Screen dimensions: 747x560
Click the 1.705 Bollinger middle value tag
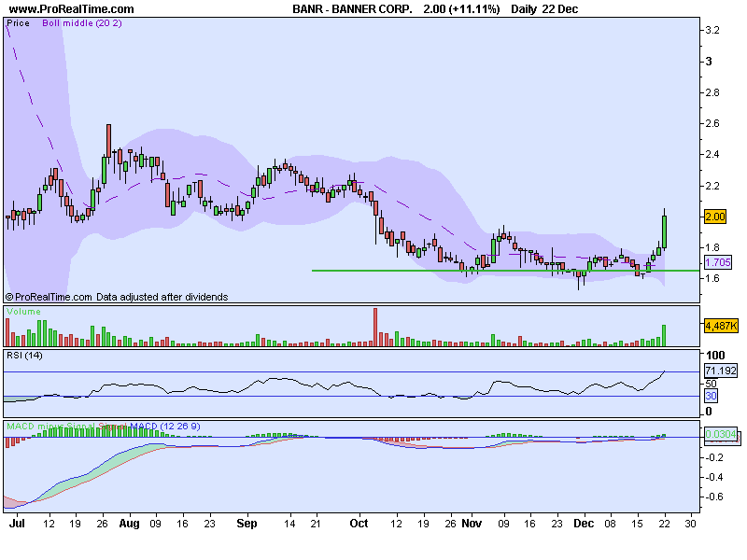pyautogui.click(x=718, y=262)
